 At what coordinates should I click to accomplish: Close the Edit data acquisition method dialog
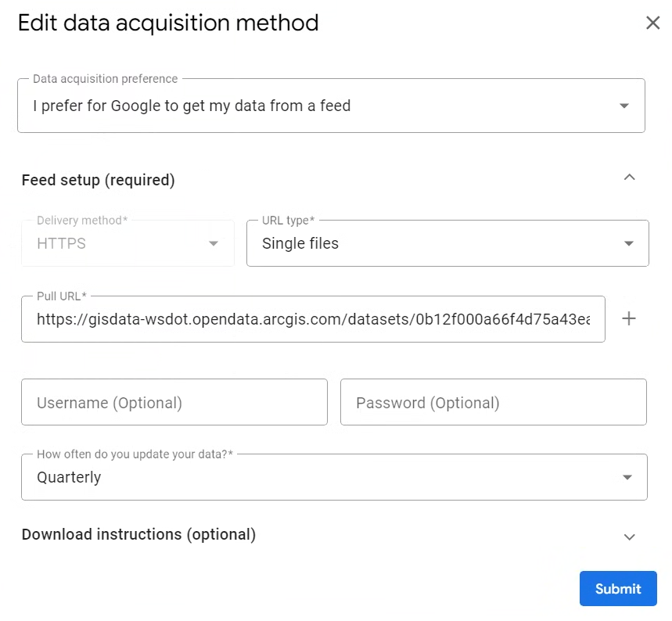point(652,23)
